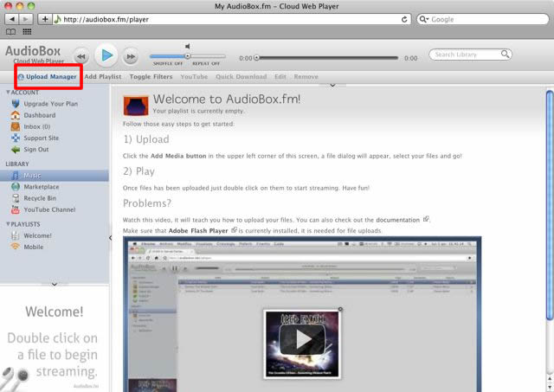The width and height of the screenshot is (554, 392).
Task: Click the previous track button
Action: click(x=81, y=56)
